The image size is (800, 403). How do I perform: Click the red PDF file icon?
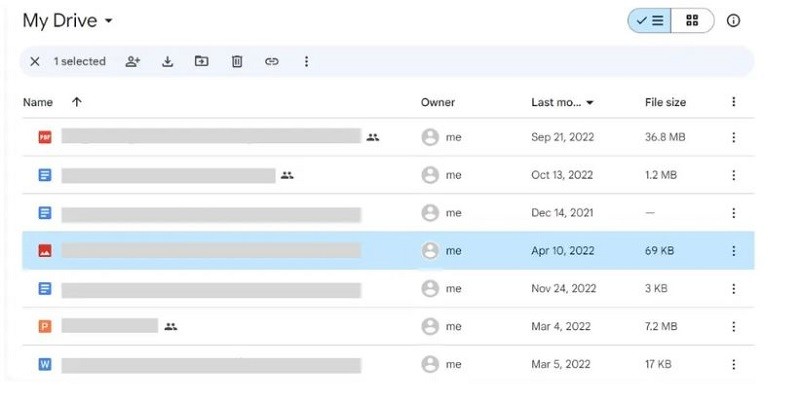click(44, 137)
